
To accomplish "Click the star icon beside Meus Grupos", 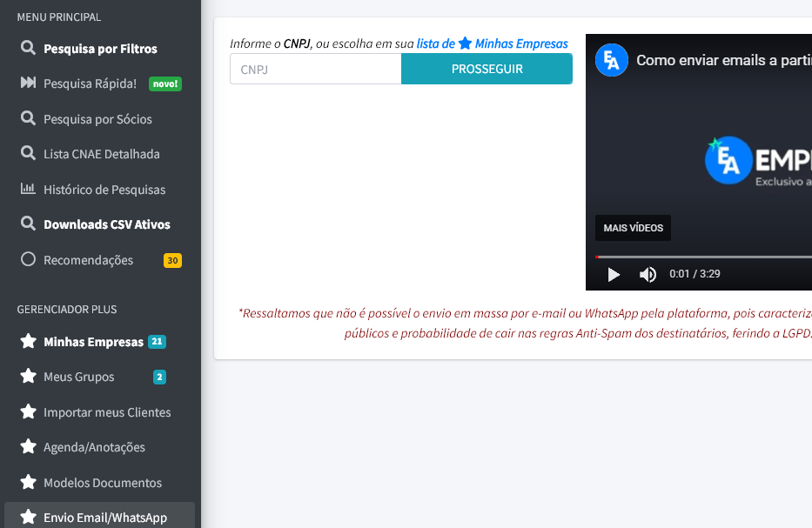I will (28, 377).
